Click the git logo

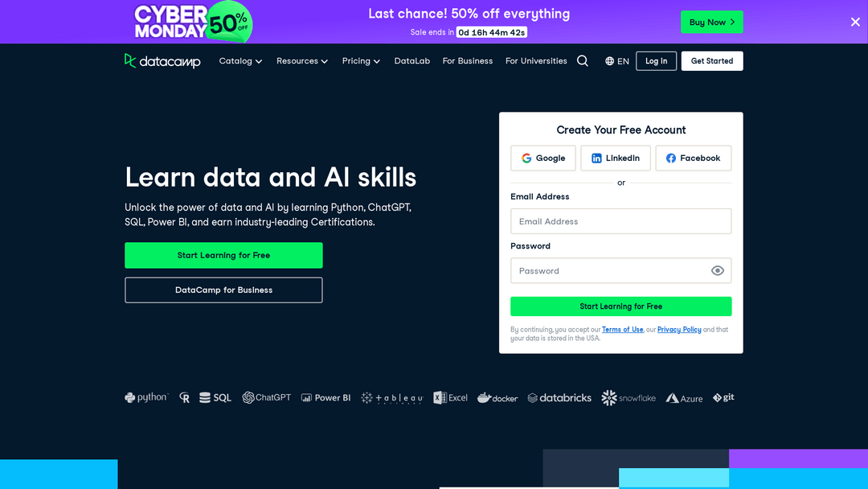(723, 397)
